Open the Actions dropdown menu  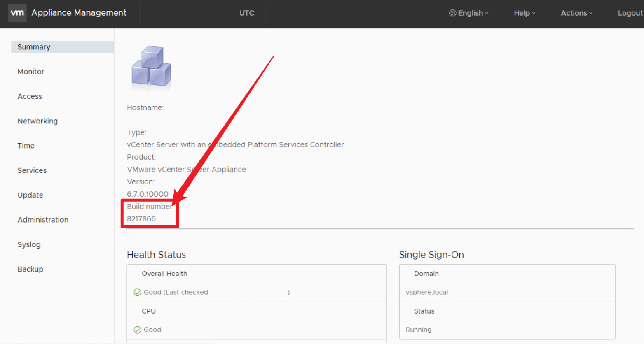[576, 13]
